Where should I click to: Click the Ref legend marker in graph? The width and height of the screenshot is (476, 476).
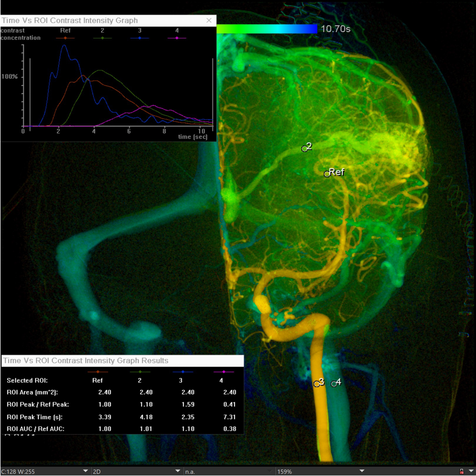pos(65,38)
